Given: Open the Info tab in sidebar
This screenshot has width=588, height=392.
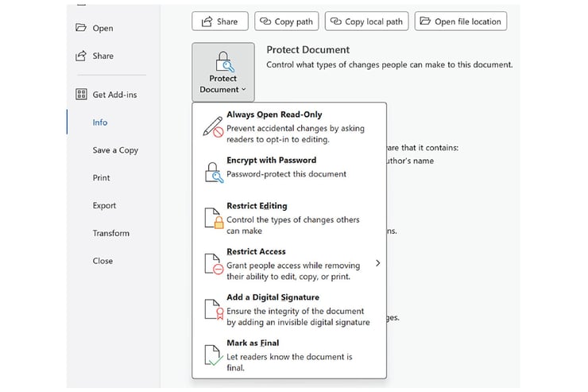Looking at the screenshot, I should [x=100, y=122].
